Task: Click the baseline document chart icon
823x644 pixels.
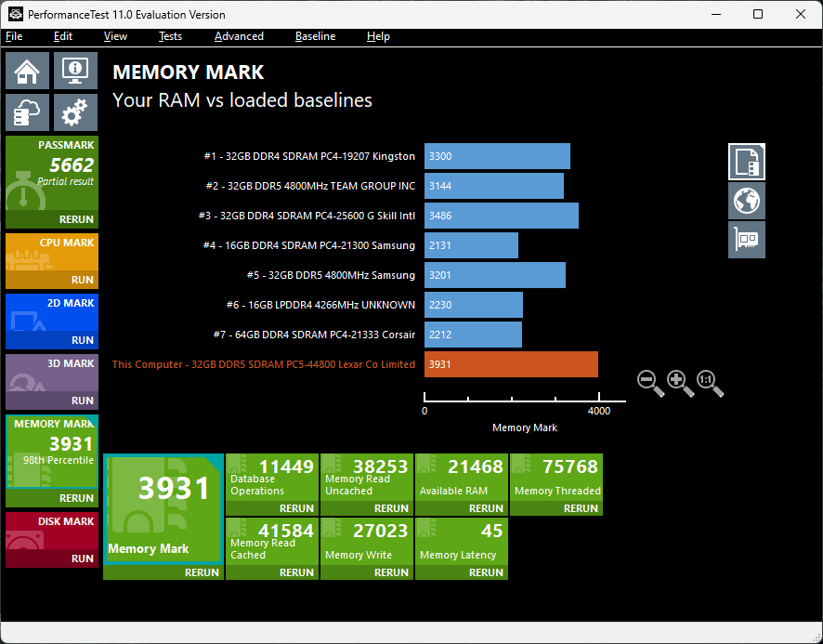Action: (x=747, y=162)
